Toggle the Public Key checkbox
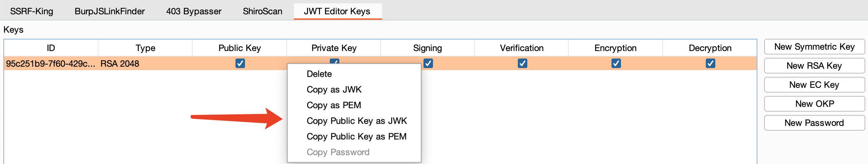 (240, 64)
